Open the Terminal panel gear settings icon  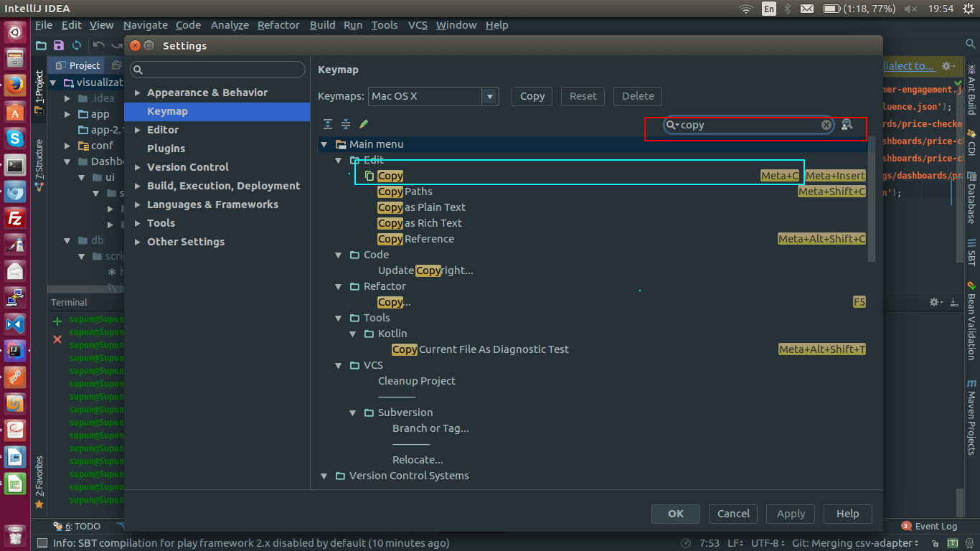point(936,302)
